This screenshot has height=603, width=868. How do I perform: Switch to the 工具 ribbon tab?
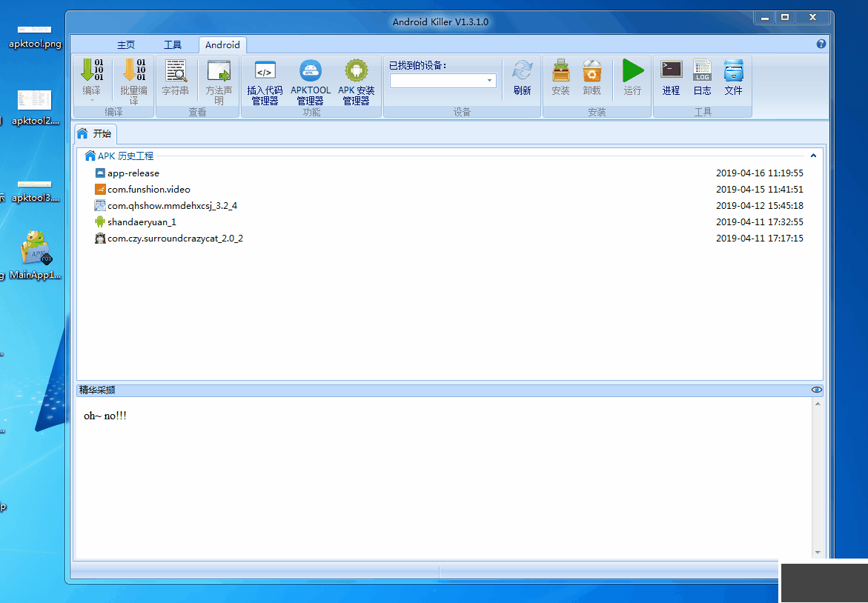[173, 45]
